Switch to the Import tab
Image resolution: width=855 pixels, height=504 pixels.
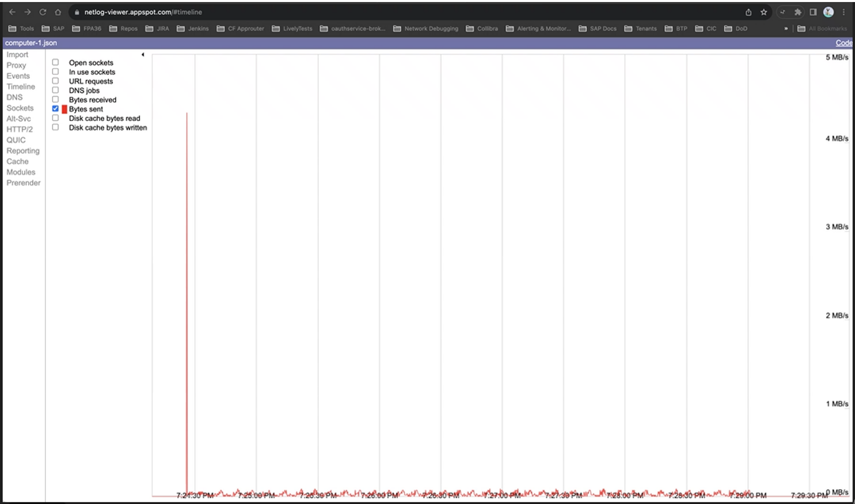pos(17,54)
